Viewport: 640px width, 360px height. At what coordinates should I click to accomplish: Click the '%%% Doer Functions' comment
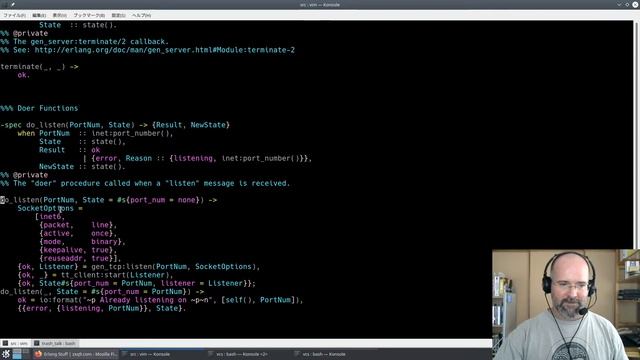(x=39, y=108)
